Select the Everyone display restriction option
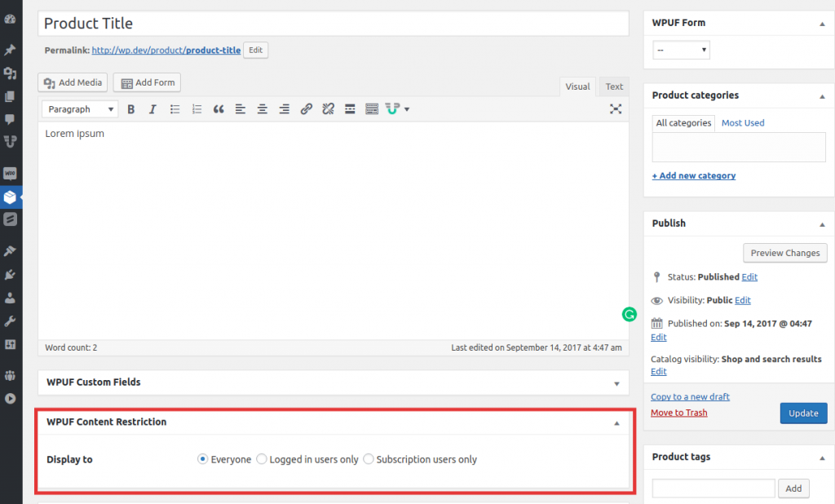Image resolution: width=835 pixels, height=504 pixels. (202, 459)
